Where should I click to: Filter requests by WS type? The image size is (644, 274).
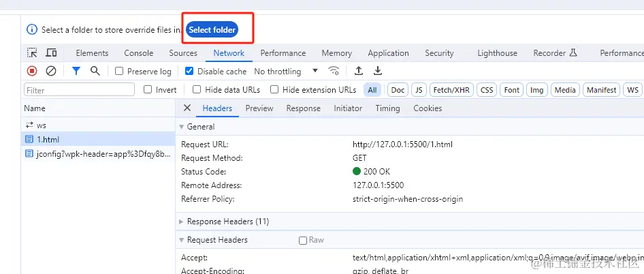coord(633,90)
